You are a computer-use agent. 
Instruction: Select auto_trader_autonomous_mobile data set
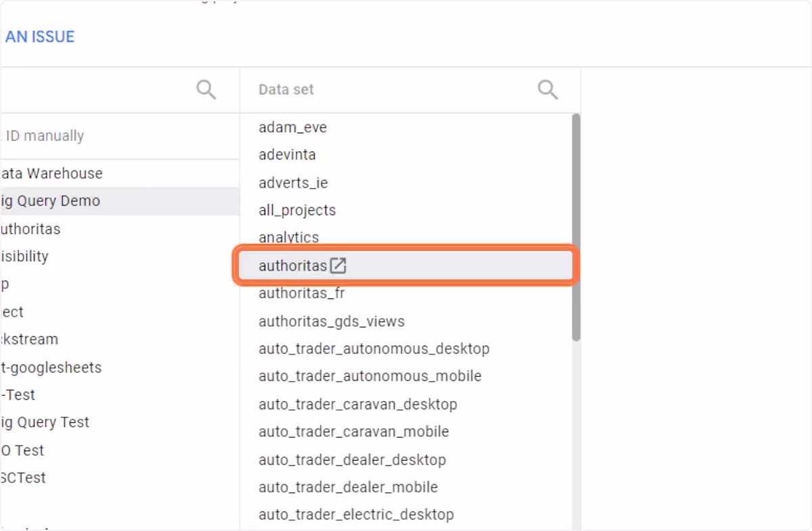370,376
